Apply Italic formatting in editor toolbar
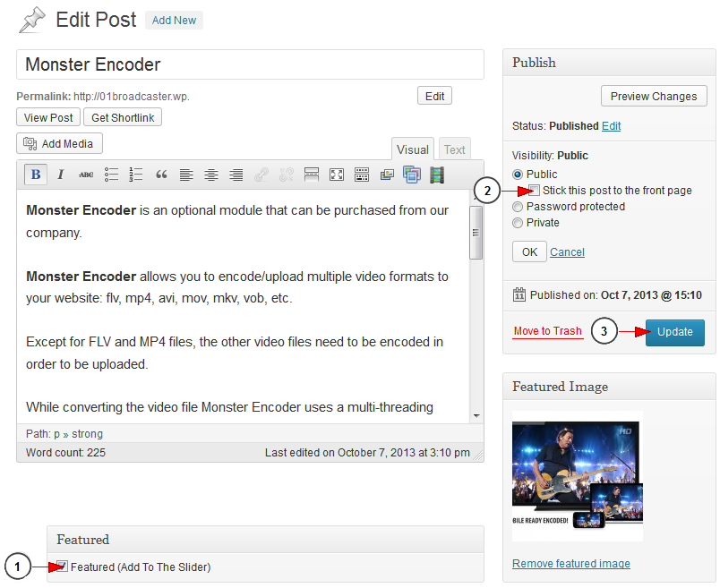 point(60,175)
